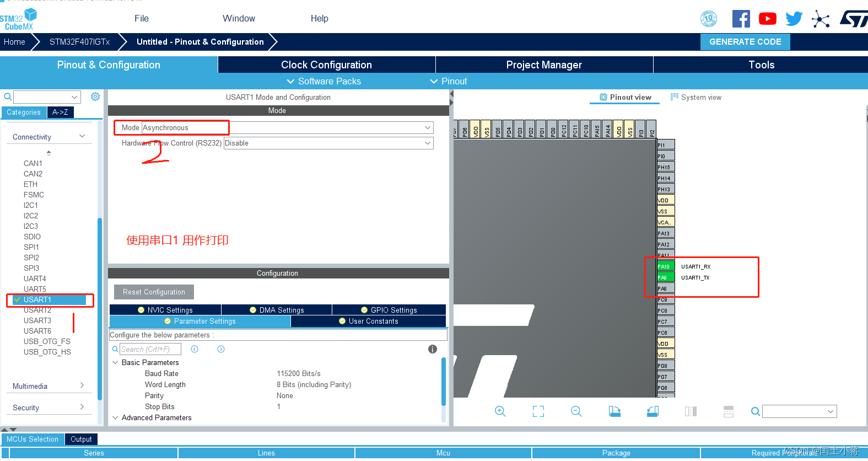Viewport: 868px width, 461px height.
Task: Click the Baud Rate value 115200 Bits/s
Action: tap(299, 373)
